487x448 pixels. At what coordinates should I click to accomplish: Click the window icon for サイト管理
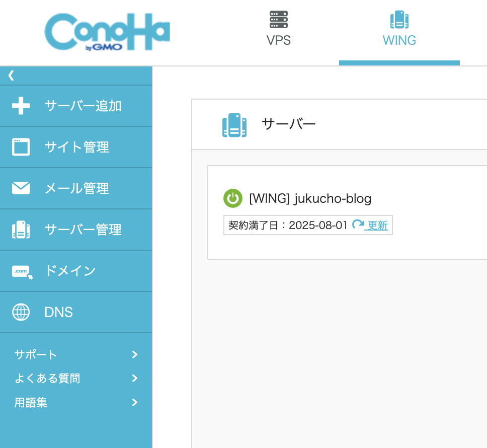[21, 147]
